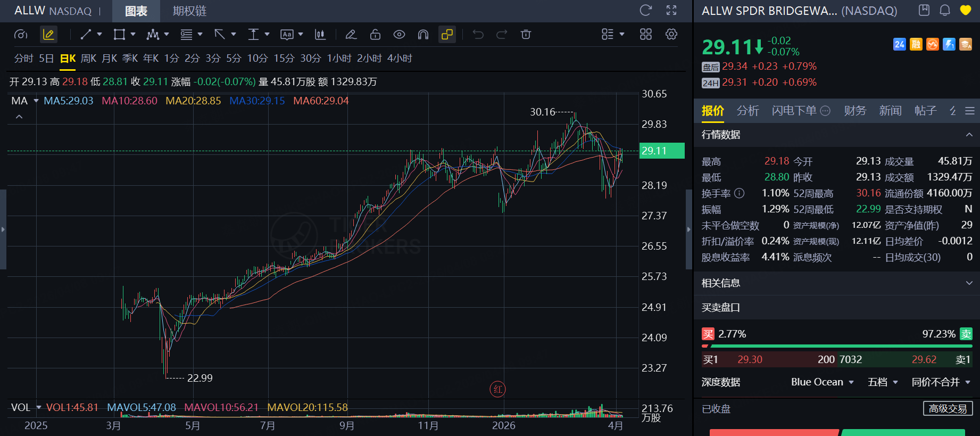Toggle the yellow heart watchlist favorite

(966, 10)
